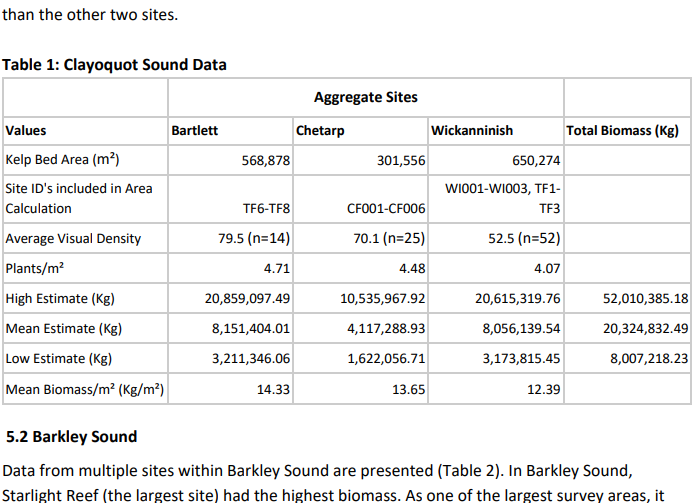Click the Wickanninish mean biomass value 12.39
Screen dimensions: 694x503
[544, 389]
